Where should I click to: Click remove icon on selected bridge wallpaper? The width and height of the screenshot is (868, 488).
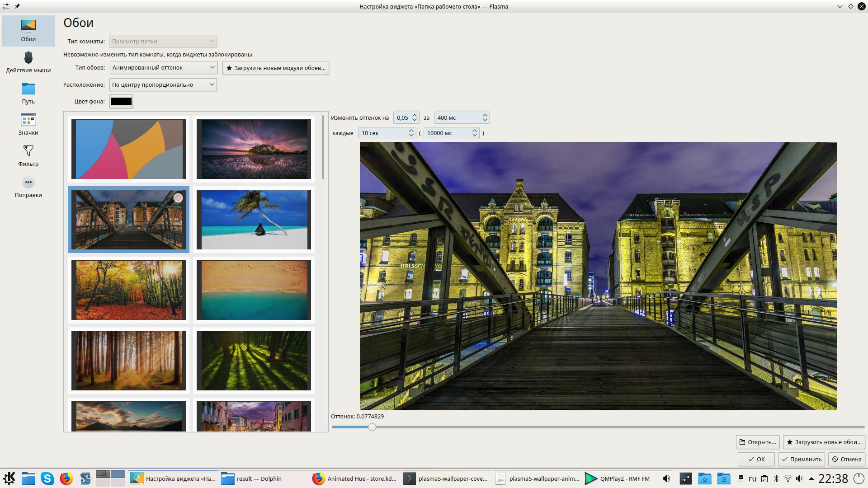pos(178,198)
